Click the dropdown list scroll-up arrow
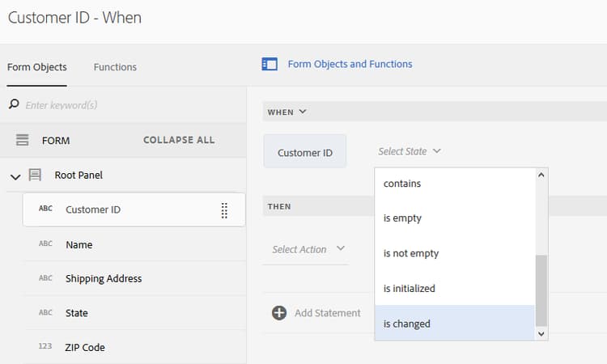The height and width of the screenshot is (364, 607). (541, 174)
